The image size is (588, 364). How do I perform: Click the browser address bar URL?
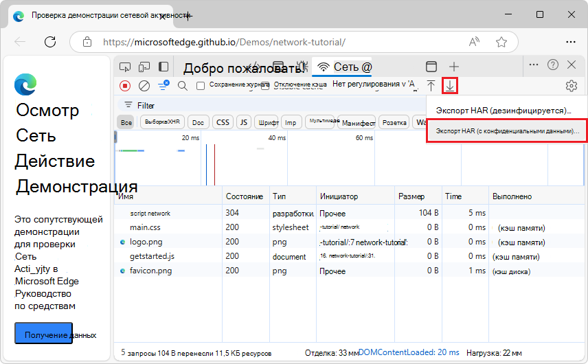(224, 42)
